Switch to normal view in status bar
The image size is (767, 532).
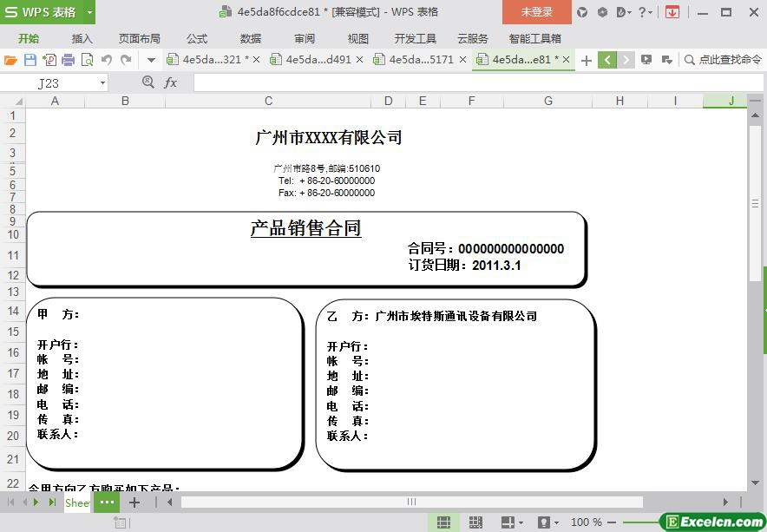(443, 522)
